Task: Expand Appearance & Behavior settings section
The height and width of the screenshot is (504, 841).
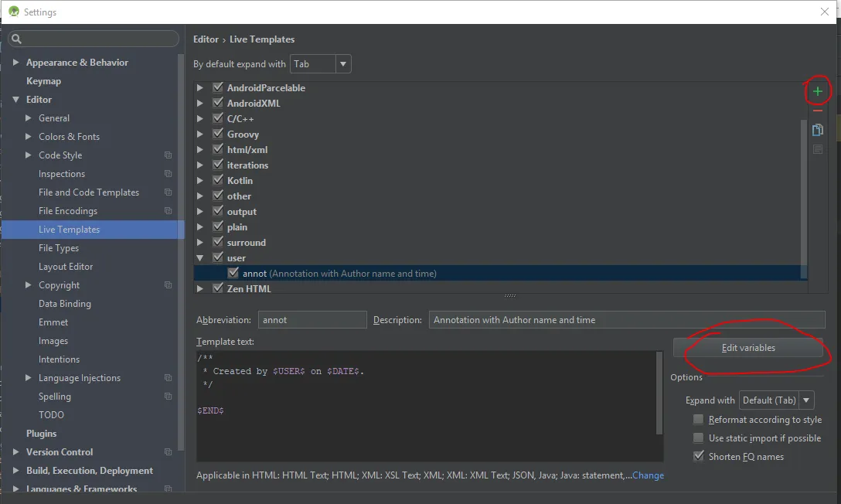Action: click(15, 62)
